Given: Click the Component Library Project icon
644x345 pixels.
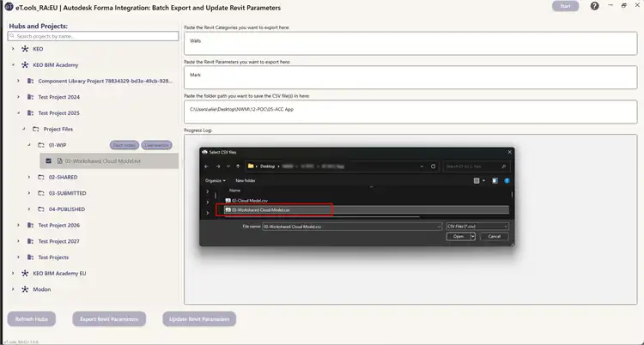Looking at the screenshot, I should (30, 81).
